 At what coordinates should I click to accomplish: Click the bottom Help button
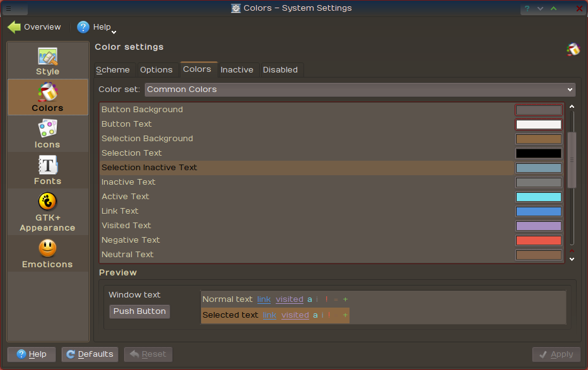point(32,354)
